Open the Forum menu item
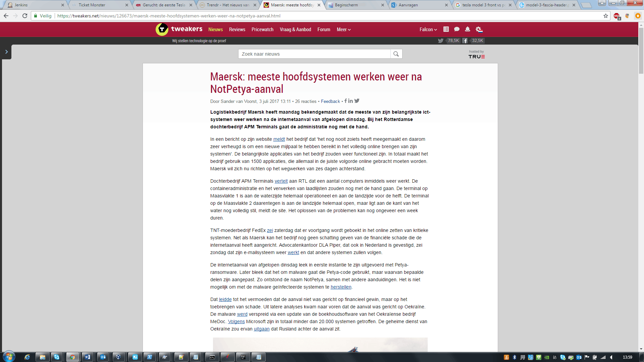Image resolution: width=644 pixels, height=362 pixels. pyautogui.click(x=324, y=29)
